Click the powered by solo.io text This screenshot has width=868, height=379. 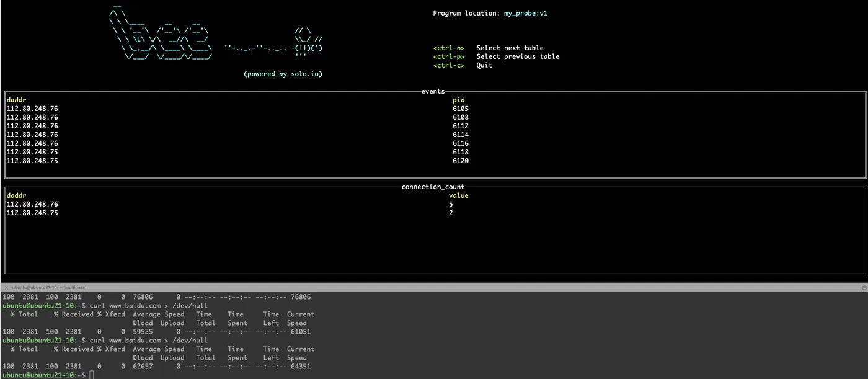283,74
